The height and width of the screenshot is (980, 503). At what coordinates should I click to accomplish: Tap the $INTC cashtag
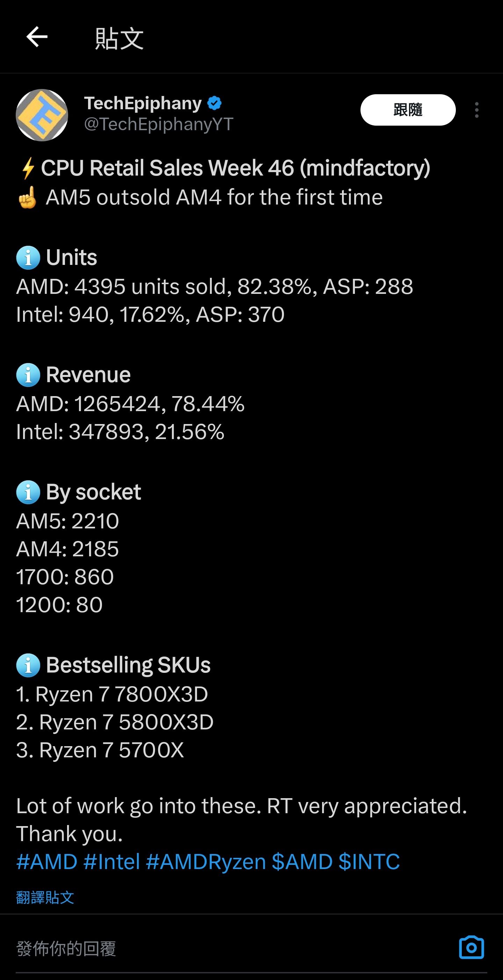tap(369, 862)
